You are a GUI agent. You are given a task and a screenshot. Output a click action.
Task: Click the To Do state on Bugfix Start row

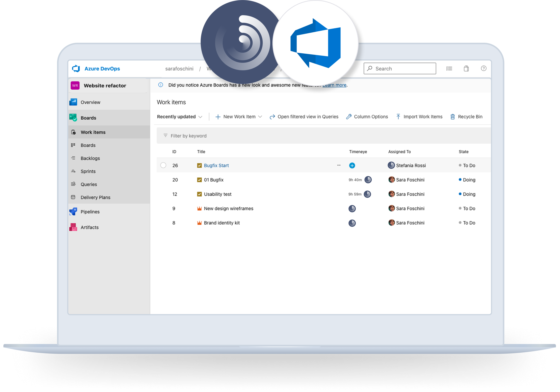click(x=467, y=165)
